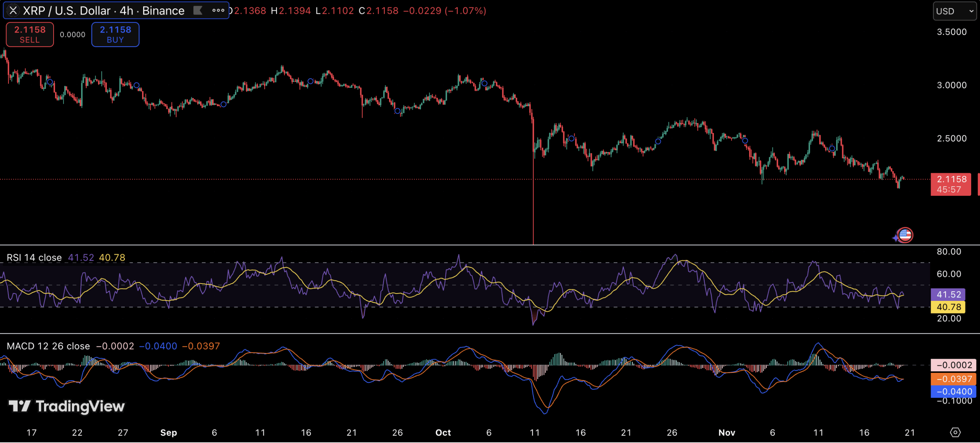
Task: Click the XRP coin logo icon
Action: [x=13, y=10]
